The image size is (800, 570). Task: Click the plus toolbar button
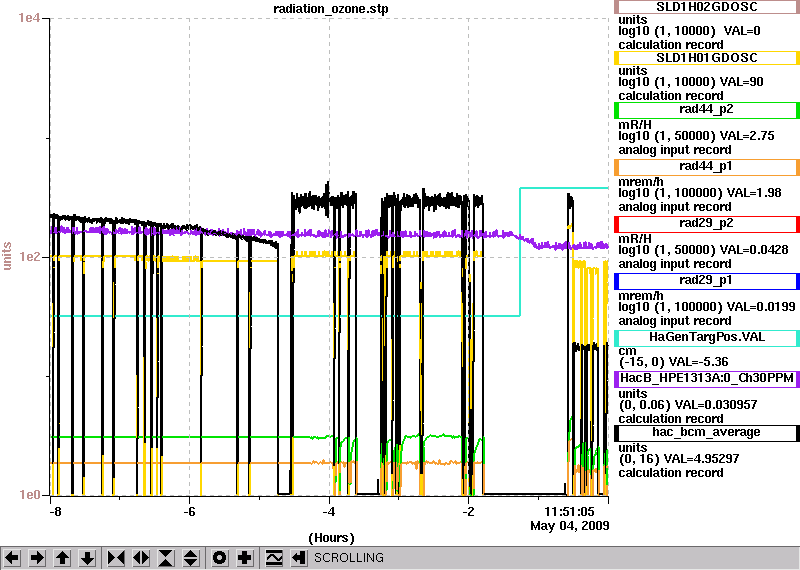(245, 558)
